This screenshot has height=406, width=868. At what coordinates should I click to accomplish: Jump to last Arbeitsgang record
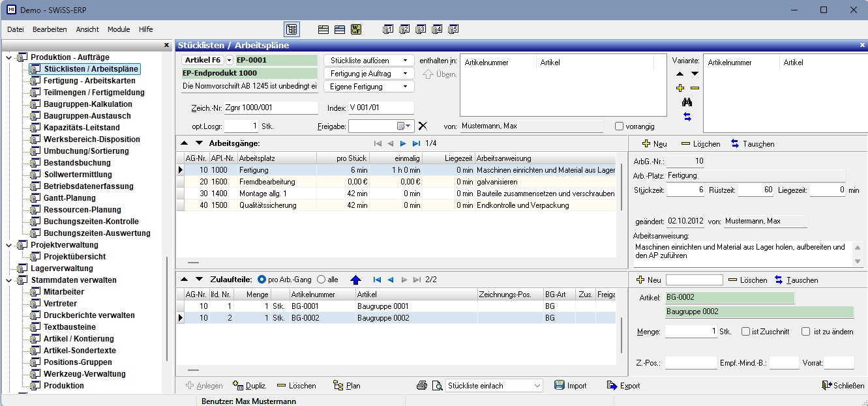tap(416, 143)
